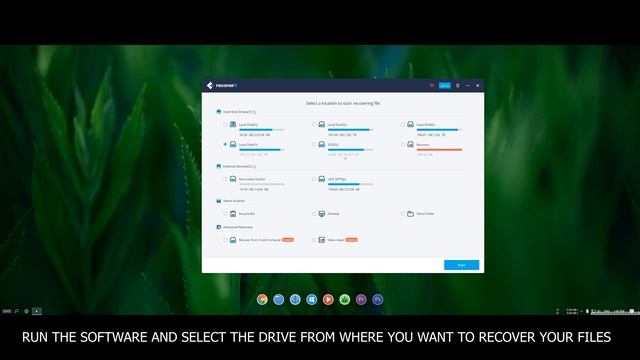Click the Advanced Recovery section icon
The height and width of the screenshot is (360, 640).
click(219, 227)
